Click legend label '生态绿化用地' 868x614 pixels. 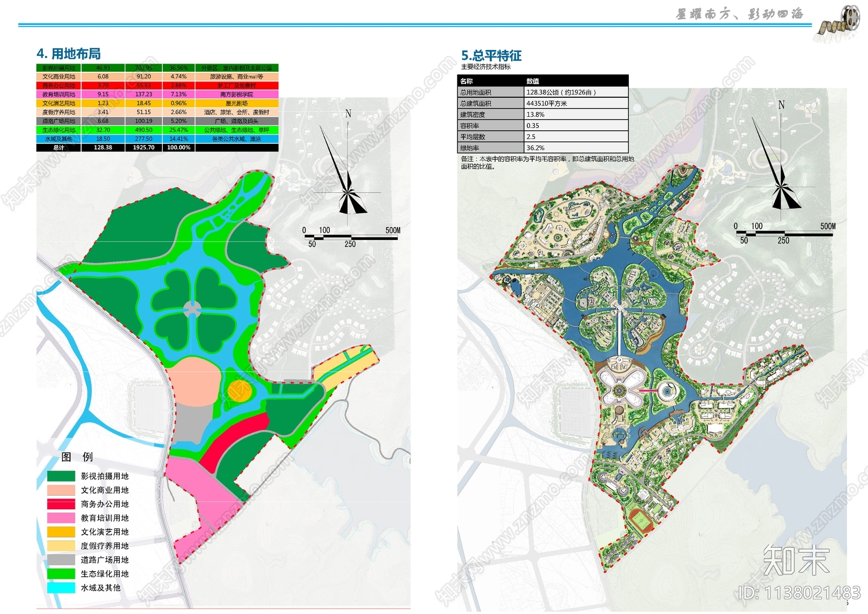(105, 574)
